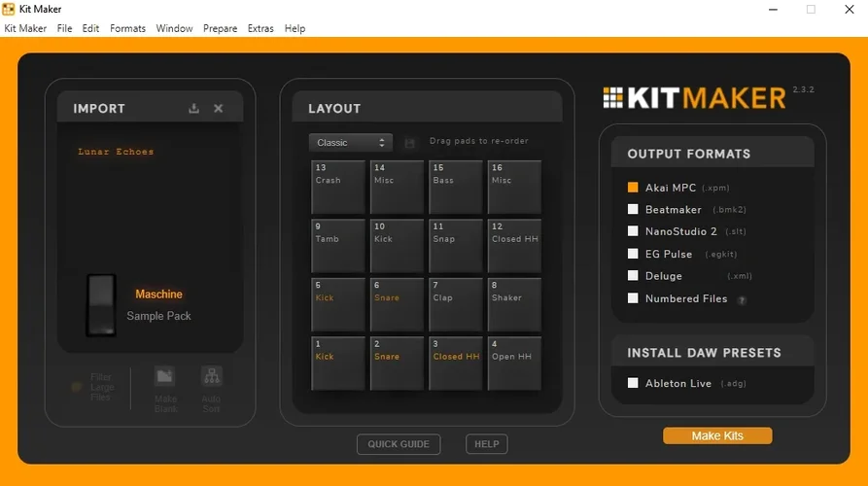Uncheck the Akai MPC output format
Image resolution: width=868 pixels, height=486 pixels.
coord(633,188)
